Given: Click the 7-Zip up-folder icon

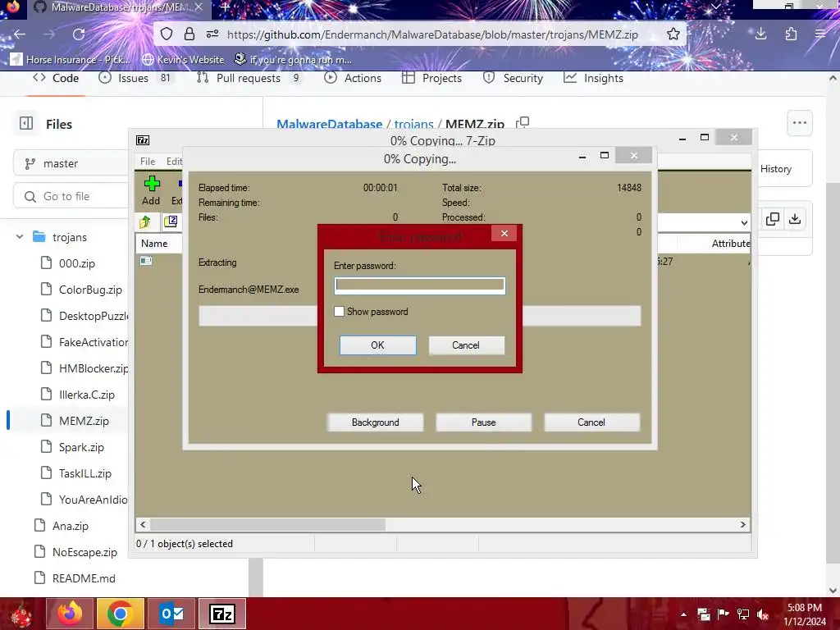Looking at the screenshot, I should (x=144, y=221).
